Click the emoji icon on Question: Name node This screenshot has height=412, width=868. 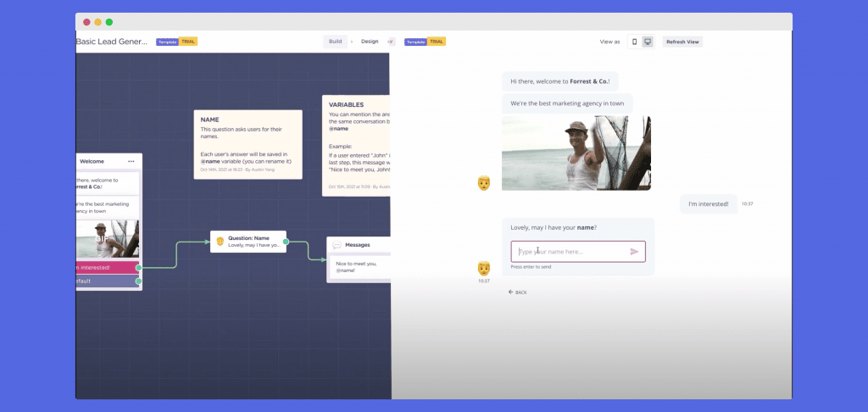[x=220, y=242]
